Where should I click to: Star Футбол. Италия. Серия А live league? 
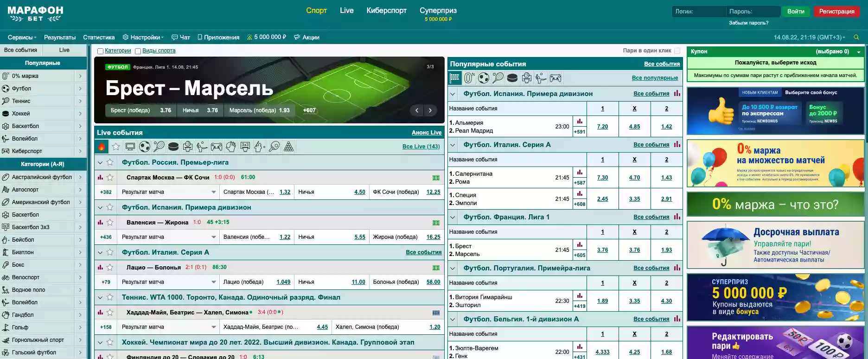point(110,252)
